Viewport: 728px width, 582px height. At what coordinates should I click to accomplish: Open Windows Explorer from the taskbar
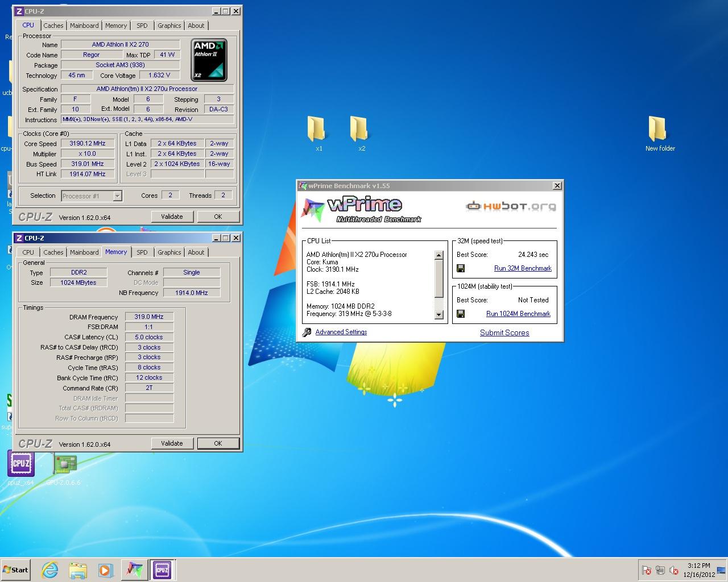click(x=77, y=570)
